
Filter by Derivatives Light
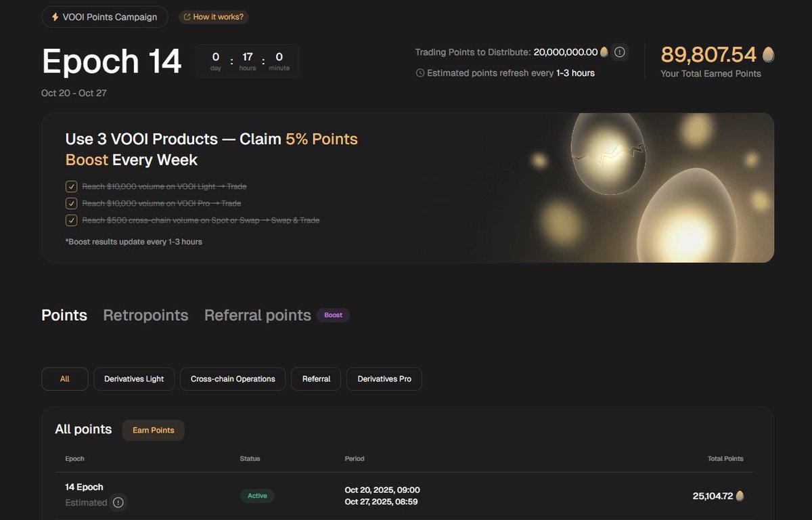tap(134, 379)
